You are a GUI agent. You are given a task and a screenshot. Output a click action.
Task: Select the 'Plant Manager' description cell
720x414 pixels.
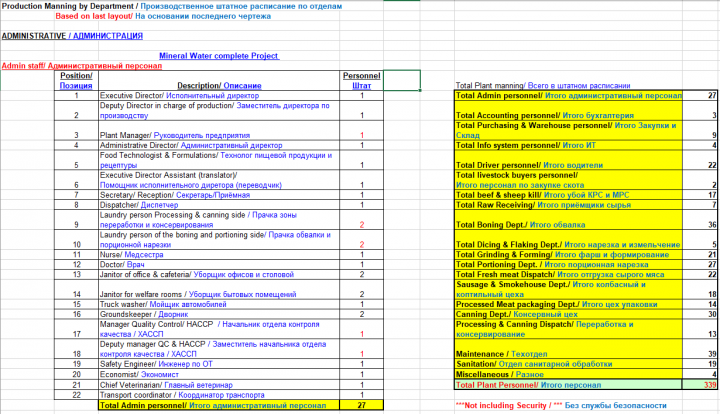(219, 130)
